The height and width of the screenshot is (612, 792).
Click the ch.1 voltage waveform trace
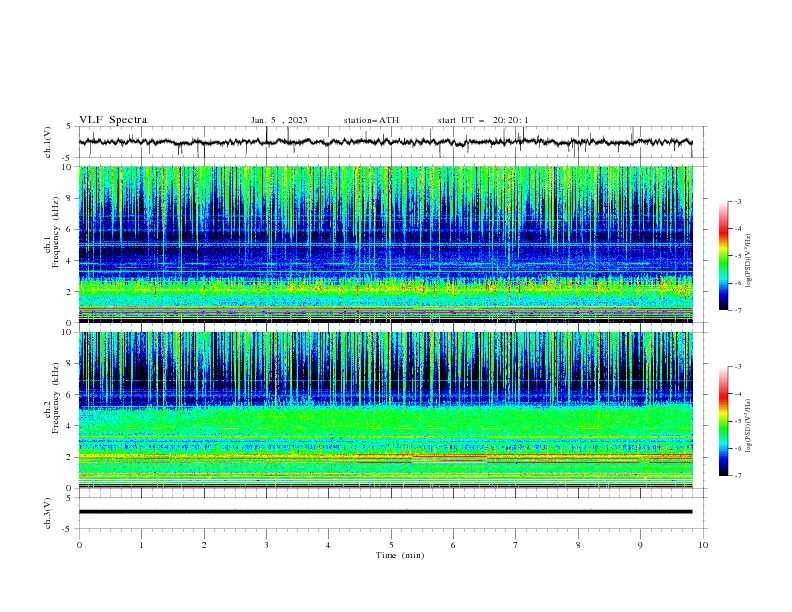pyautogui.click(x=385, y=142)
